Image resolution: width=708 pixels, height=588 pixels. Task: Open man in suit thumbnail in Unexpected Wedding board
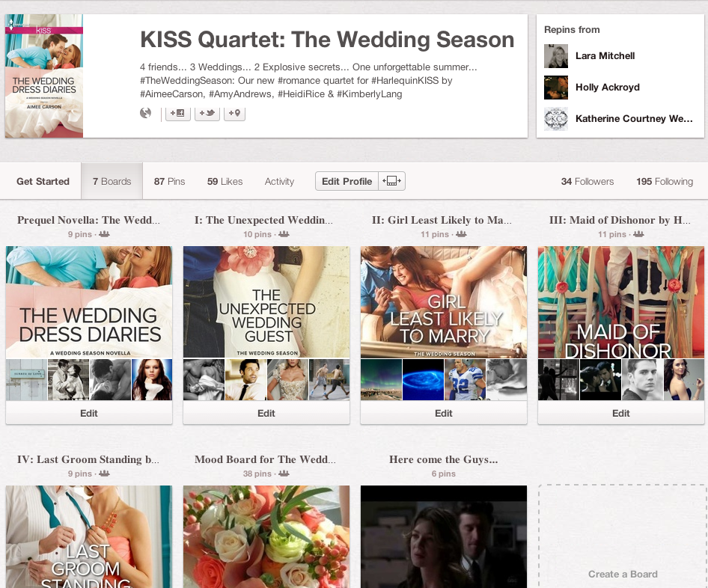[245, 379]
